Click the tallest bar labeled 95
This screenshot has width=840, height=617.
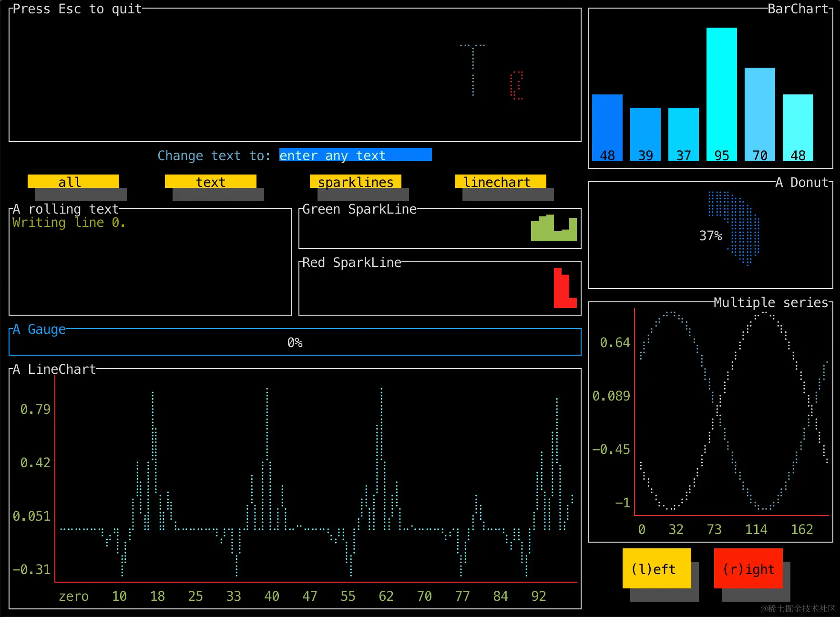(722, 94)
